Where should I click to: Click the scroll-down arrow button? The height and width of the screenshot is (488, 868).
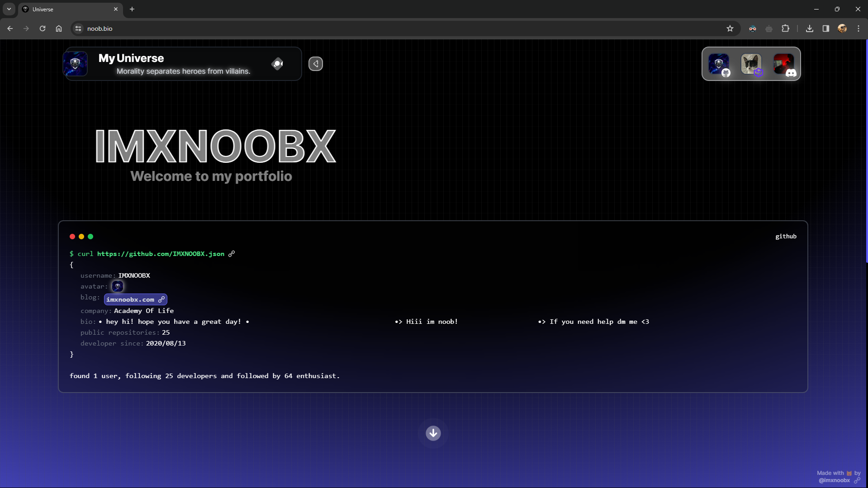click(433, 433)
